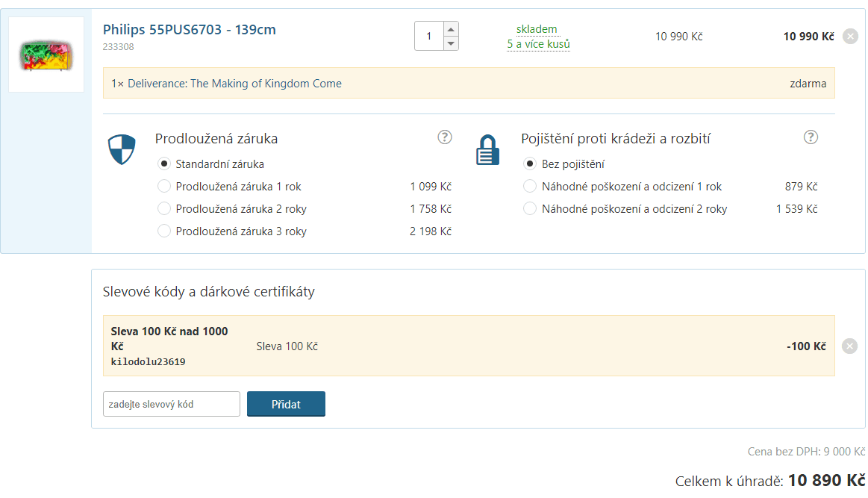This screenshot has width=868, height=498.
Task: Select Náhodné poškození a odcizení 2 roky
Action: pos(530,209)
